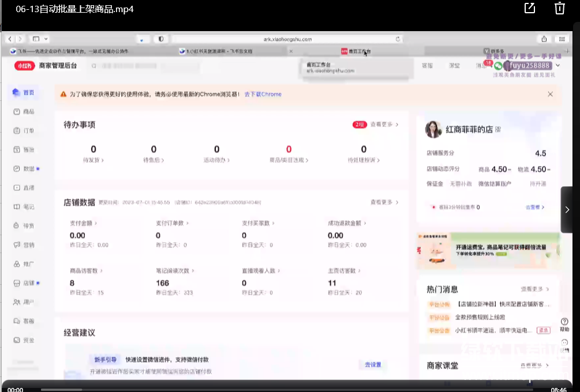Open 待售后 pending after-sales count
This screenshot has height=392, width=580.
click(154, 154)
